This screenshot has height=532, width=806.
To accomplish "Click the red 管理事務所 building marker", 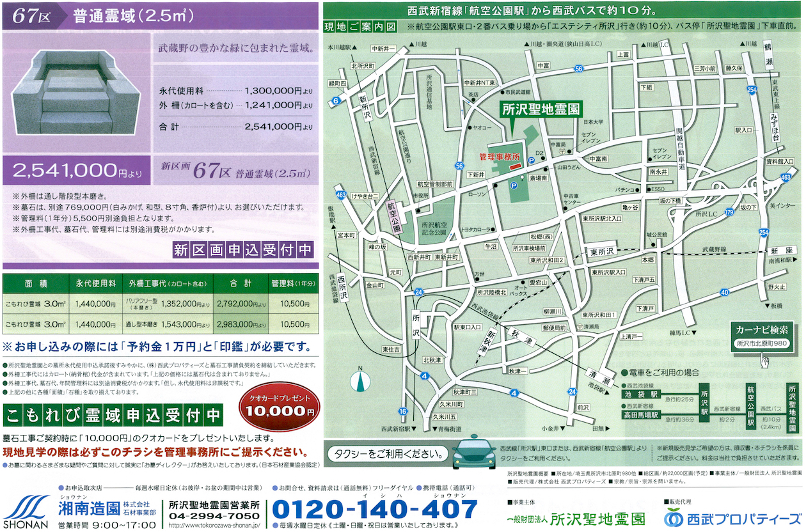I will click(516, 166).
